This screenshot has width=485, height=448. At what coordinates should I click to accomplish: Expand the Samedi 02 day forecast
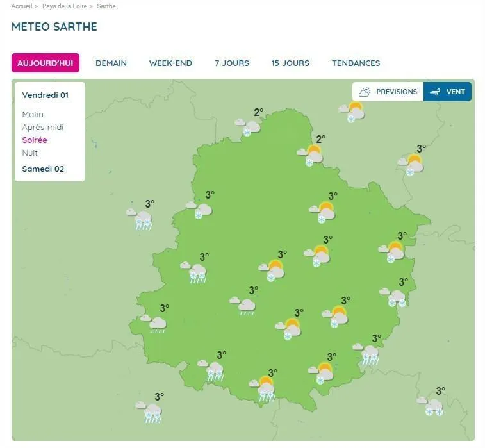pyautogui.click(x=43, y=169)
